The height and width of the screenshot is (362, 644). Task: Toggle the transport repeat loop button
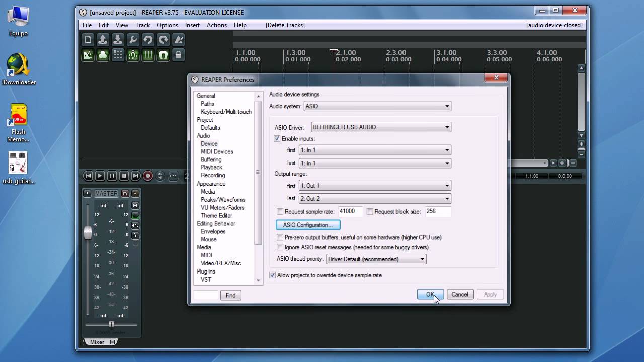click(x=160, y=176)
